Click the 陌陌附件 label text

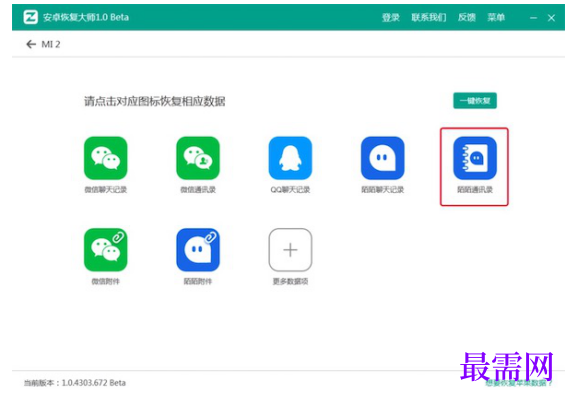coord(198,281)
